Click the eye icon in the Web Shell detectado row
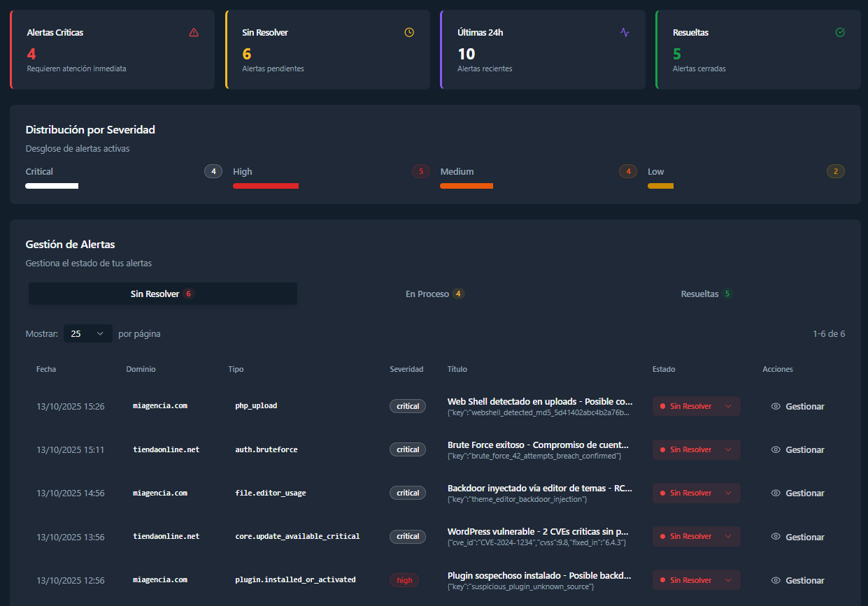This screenshot has height=606, width=868. pos(776,406)
